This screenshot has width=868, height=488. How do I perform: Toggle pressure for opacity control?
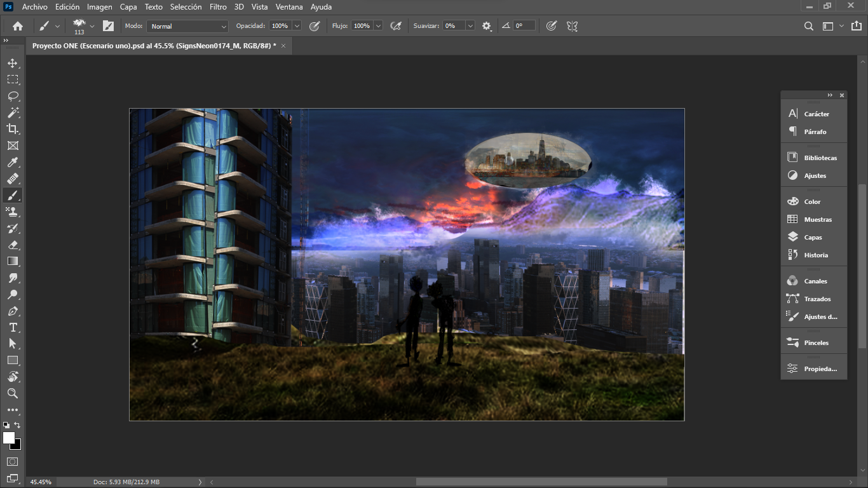tap(314, 26)
